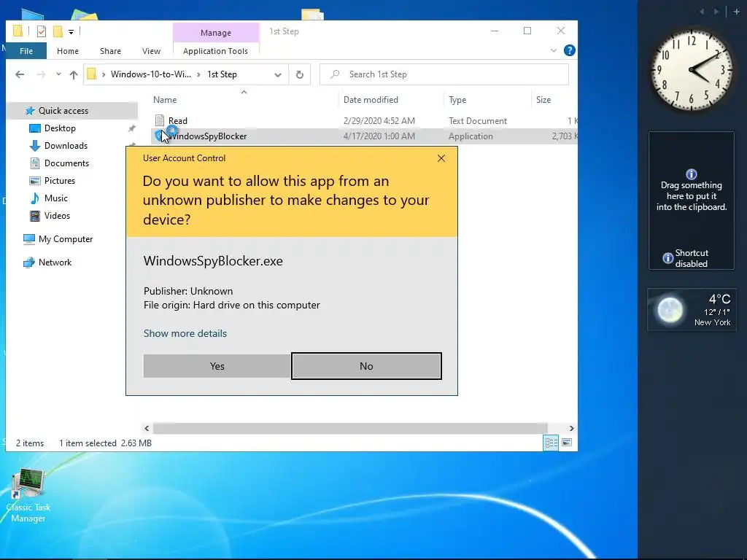The height and width of the screenshot is (560, 747).
Task: Expand address bar history dropdown
Action: 278,75
